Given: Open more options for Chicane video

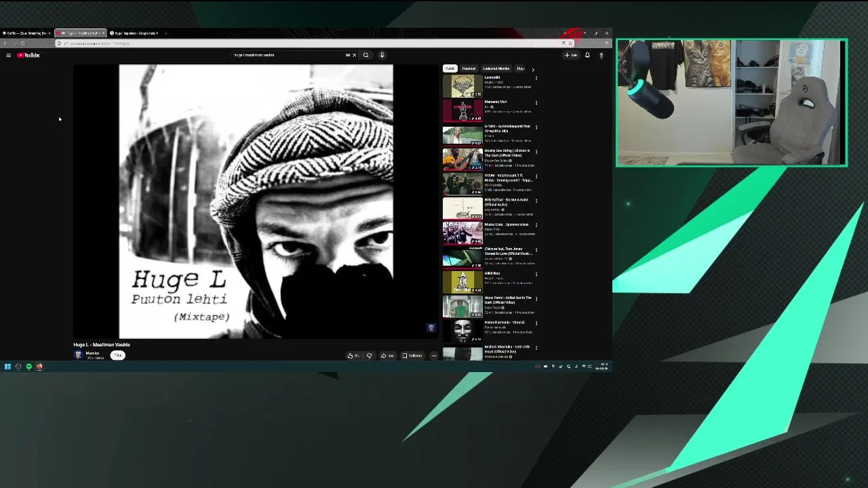Looking at the screenshot, I should tap(536, 249).
